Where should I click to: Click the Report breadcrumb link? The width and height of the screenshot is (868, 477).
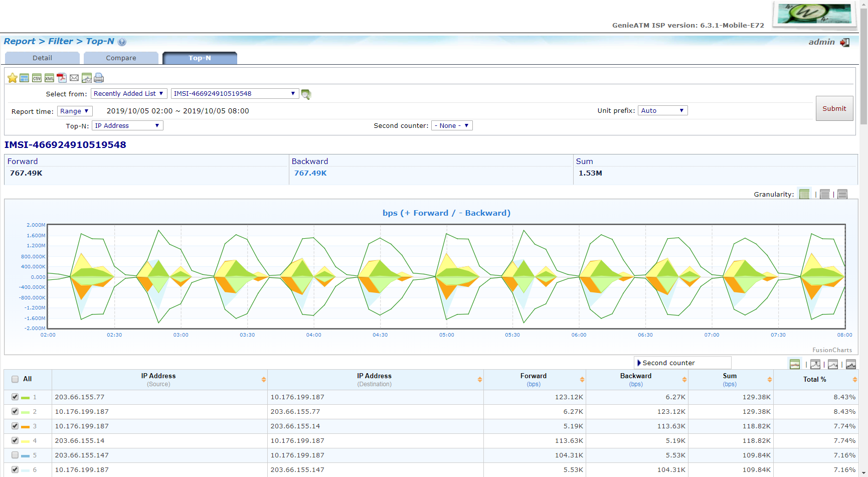[20, 42]
